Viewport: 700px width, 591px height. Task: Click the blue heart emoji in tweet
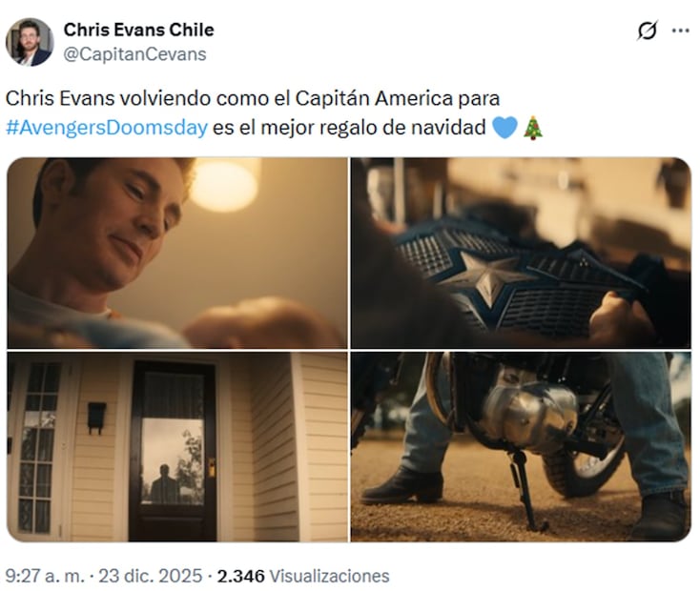504,127
